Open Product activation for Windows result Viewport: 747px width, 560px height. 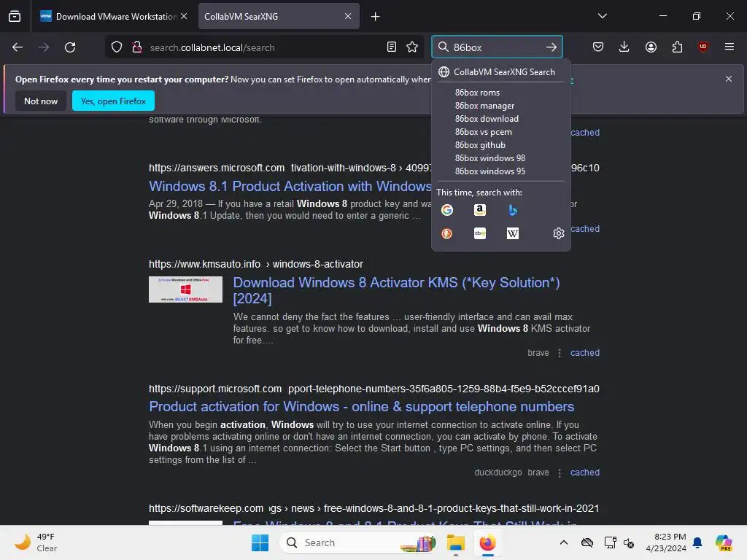click(x=362, y=407)
